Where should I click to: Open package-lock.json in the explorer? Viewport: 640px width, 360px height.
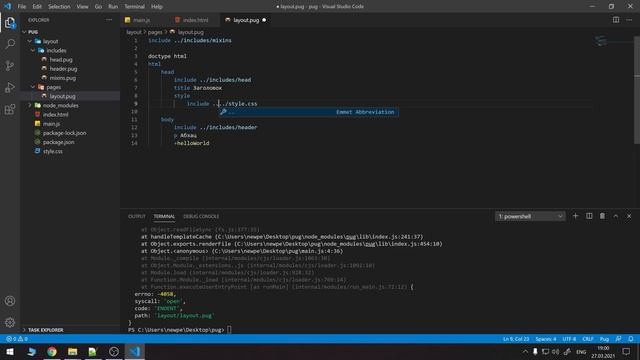click(64, 133)
